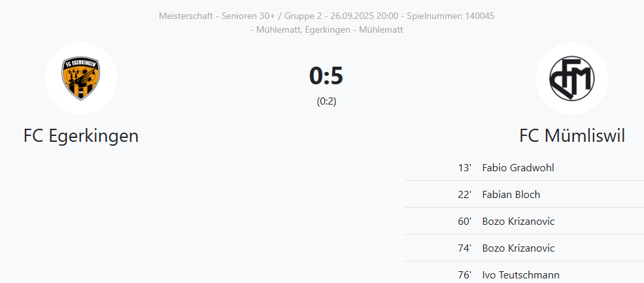Select goal scorer Ivo Teutschmann
Screen dimensions: 644x283
(x=520, y=275)
